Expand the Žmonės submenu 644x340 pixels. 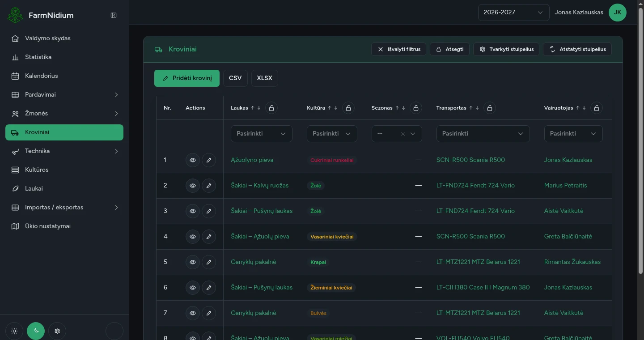(64, 114)
